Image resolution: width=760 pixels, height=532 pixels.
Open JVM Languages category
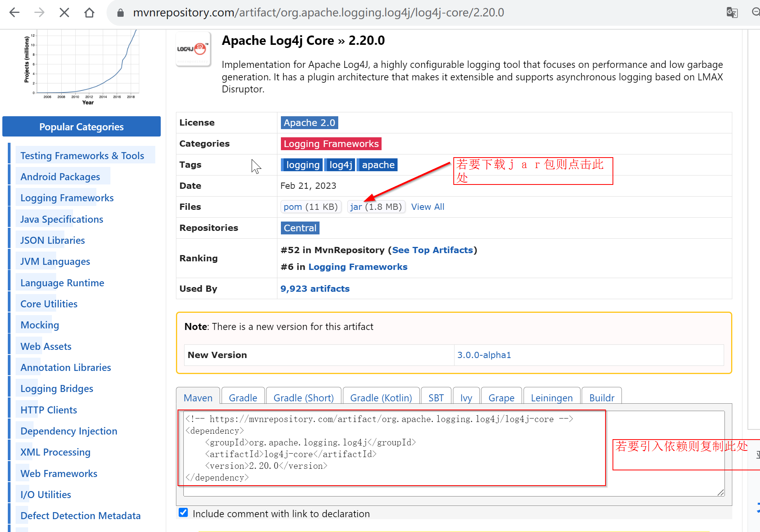click(x=55, y=261)
